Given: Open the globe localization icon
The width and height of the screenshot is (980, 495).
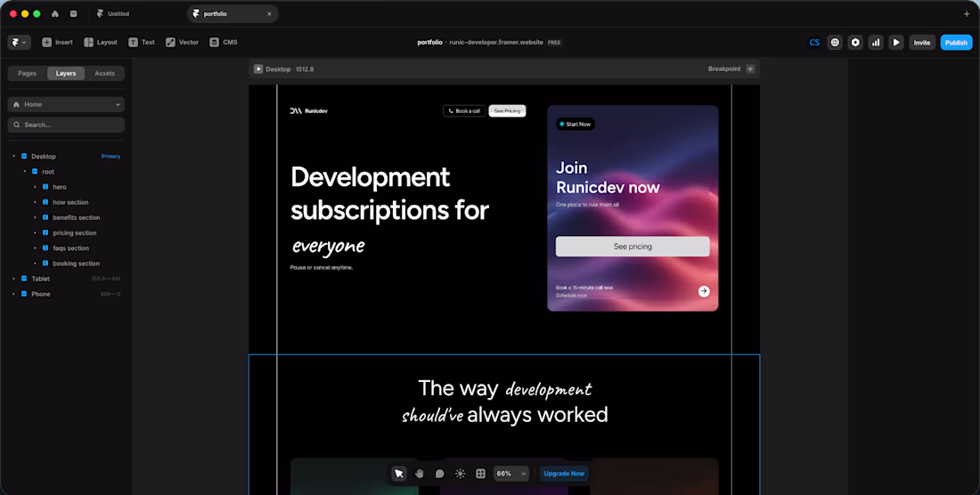Looking at the screenshot, I should pos(835,43).
